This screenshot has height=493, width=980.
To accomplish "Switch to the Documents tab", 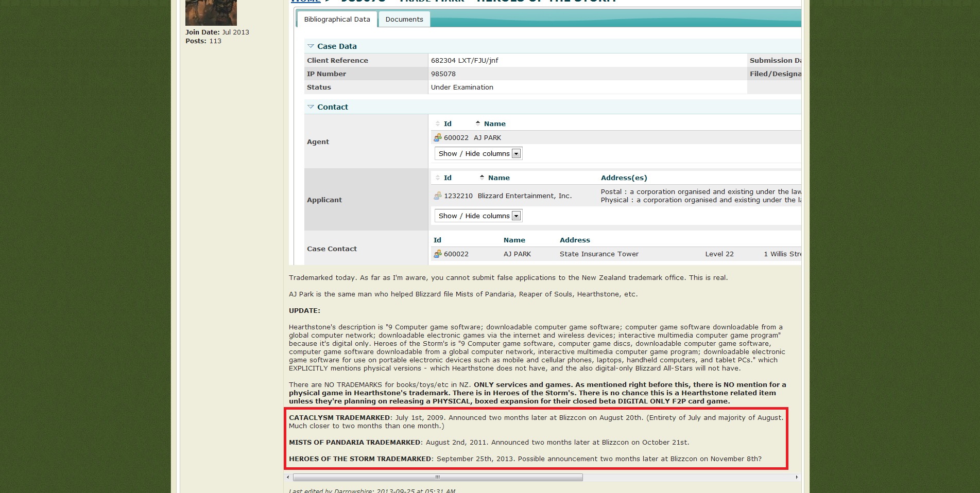I will point(404,20).
